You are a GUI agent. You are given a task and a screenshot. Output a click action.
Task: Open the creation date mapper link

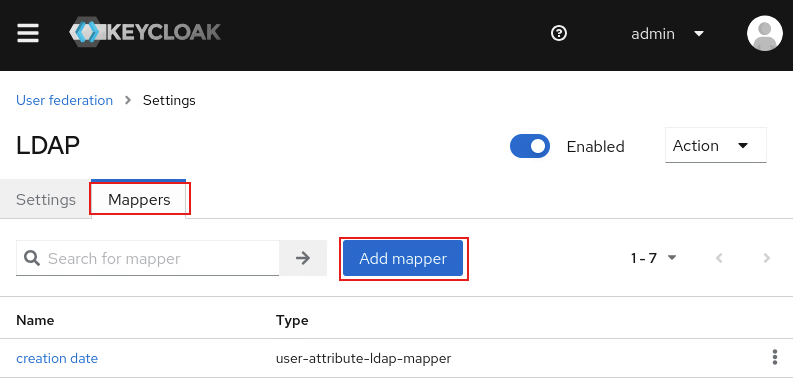pos(57,358)
